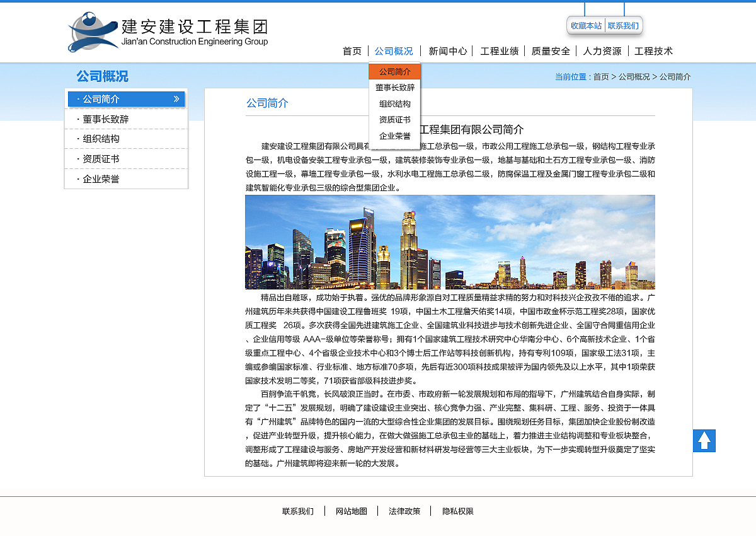Open the 收藏本站 bookmark button
756x536 pixels.
tap(585, 26)
